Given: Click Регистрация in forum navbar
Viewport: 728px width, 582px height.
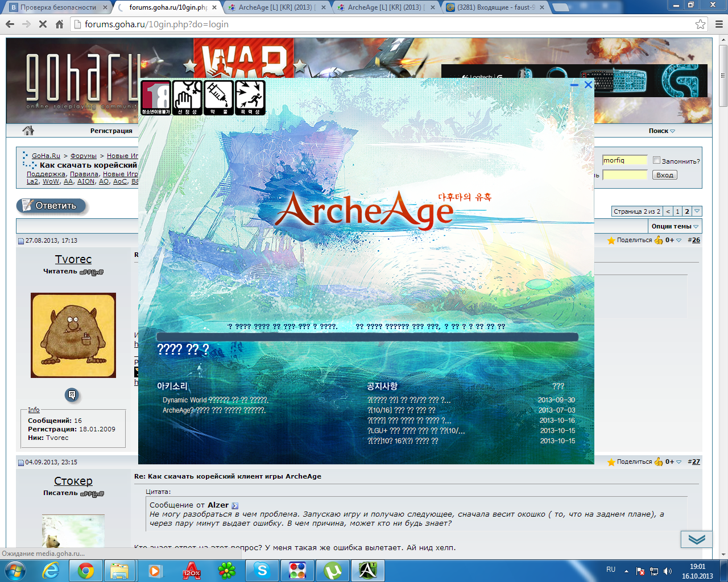Looking at the screenshot, I should click(x=111, y=131).
